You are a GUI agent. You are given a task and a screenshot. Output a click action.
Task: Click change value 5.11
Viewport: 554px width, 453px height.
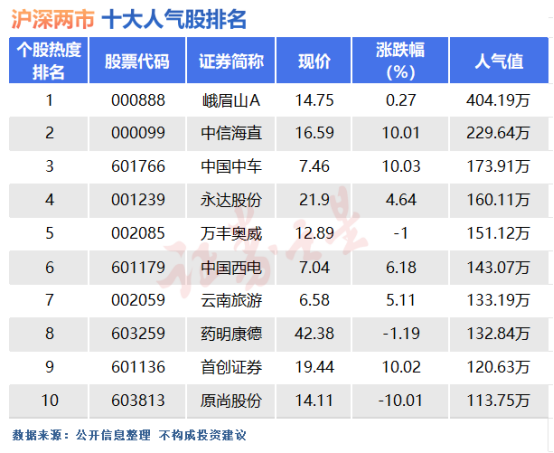pyautogui.click(x=400, y=300)
